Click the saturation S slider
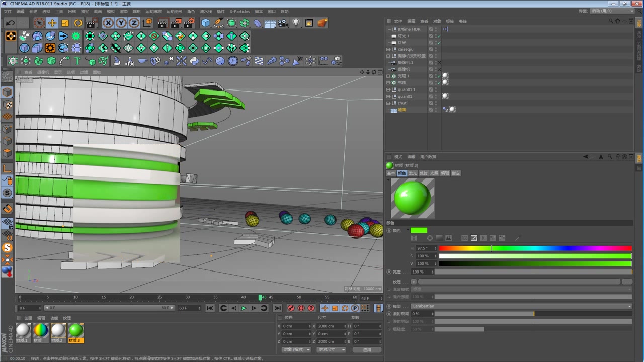This screenshot has height=362, width=644. (x=535, y=256)
